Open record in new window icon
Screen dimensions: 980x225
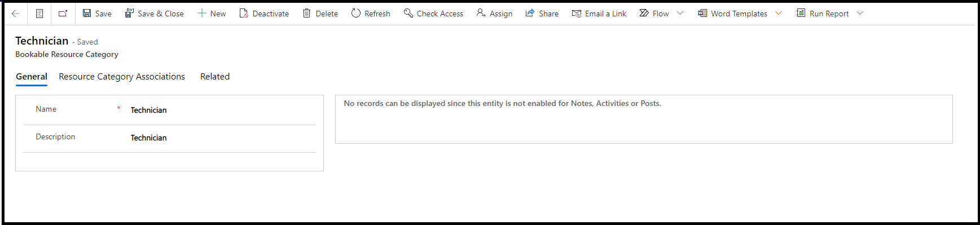(x=63, y=14)
